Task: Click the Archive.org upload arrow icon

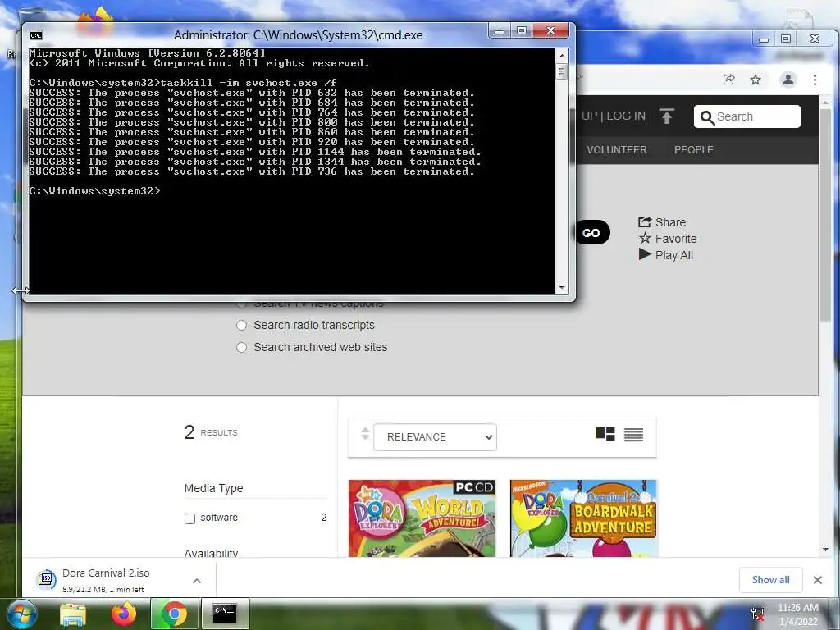Action: (666, 116)
